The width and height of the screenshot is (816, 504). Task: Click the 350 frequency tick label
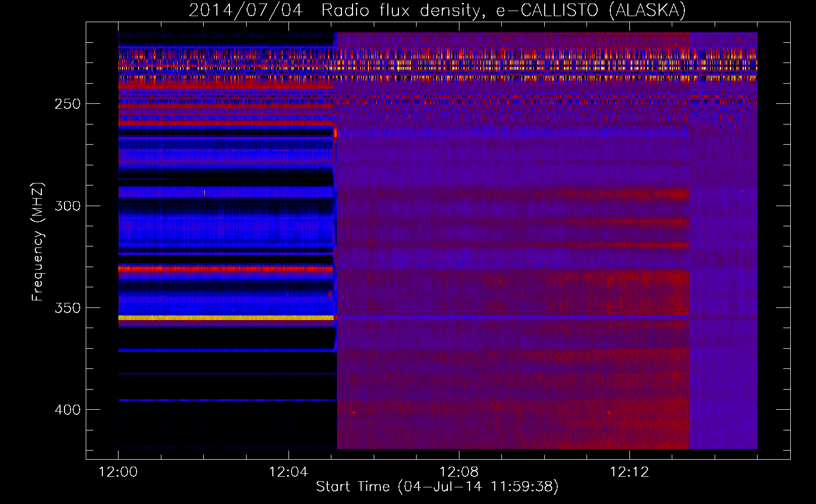pyautogui.click(x=68, y=308)
